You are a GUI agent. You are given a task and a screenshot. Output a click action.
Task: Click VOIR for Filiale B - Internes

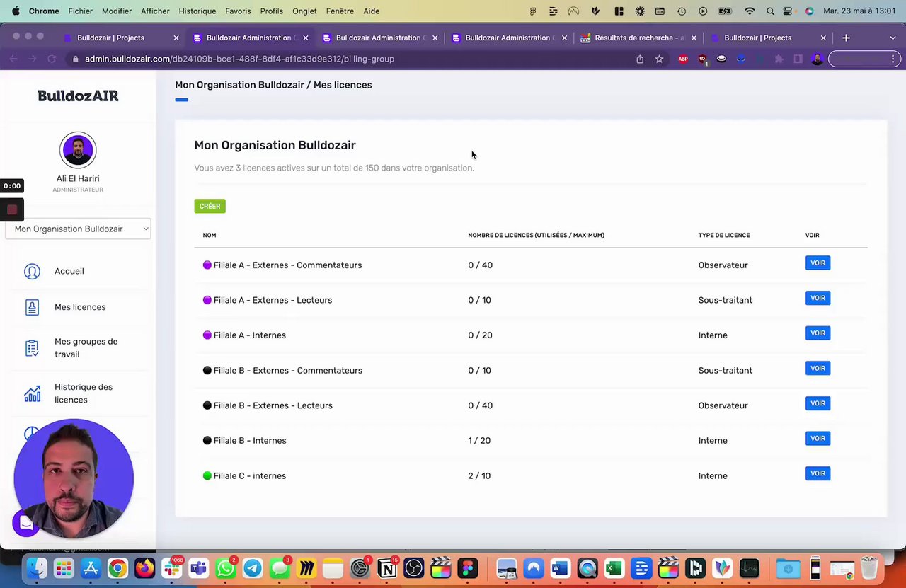(x=818, y=439)
